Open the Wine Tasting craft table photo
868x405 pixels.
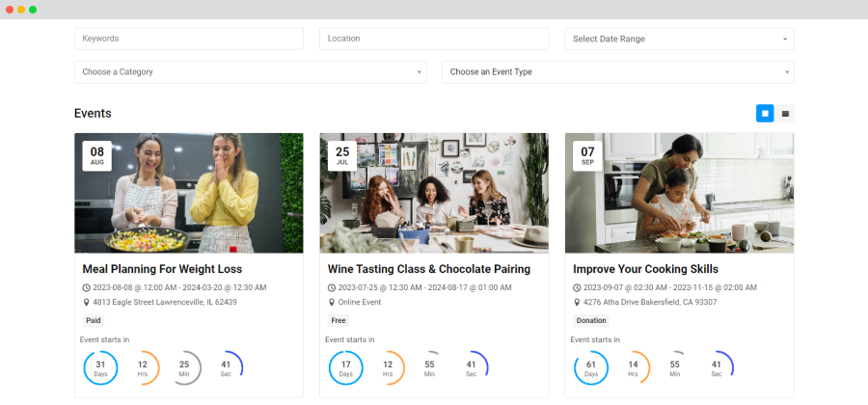pos(434,193)
